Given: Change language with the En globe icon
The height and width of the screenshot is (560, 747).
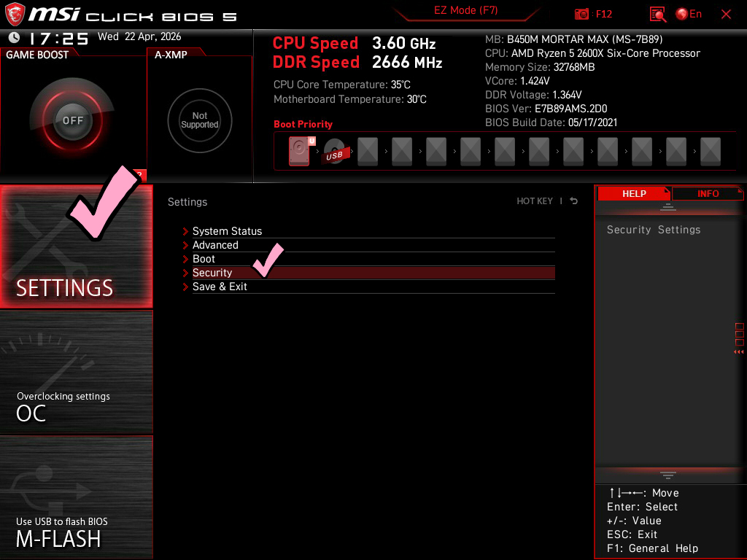Looking at the screenshot, I should (689, 14).
